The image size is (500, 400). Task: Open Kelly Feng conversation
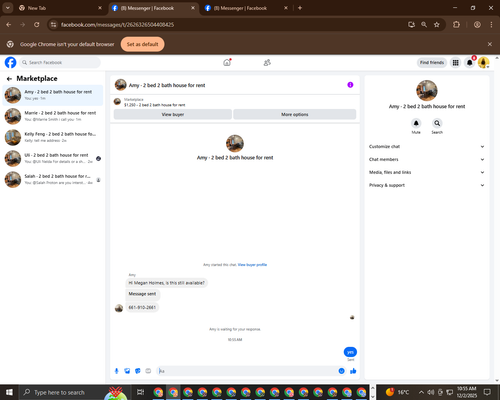(x=53, y=137)
